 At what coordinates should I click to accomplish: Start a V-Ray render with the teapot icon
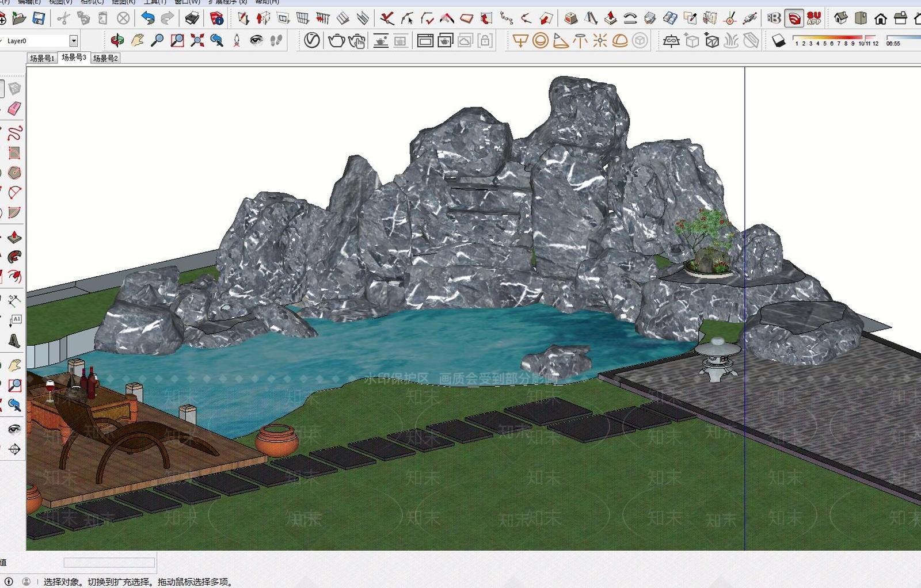336,40
